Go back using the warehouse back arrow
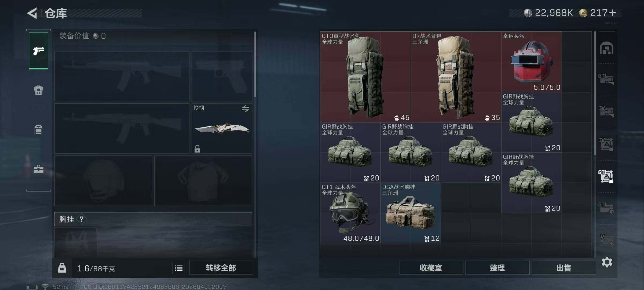The height and width of the screenshot is (290, 644). (32, 13)
